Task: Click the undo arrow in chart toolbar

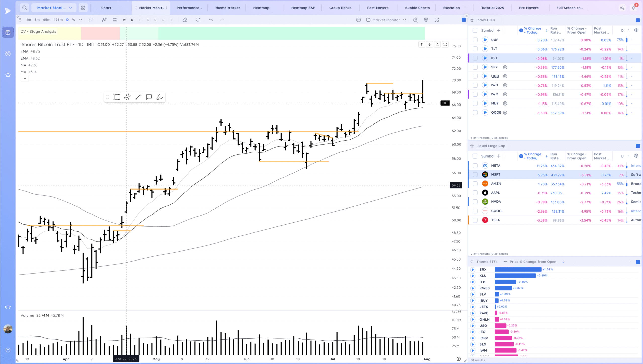Action: 211,20
